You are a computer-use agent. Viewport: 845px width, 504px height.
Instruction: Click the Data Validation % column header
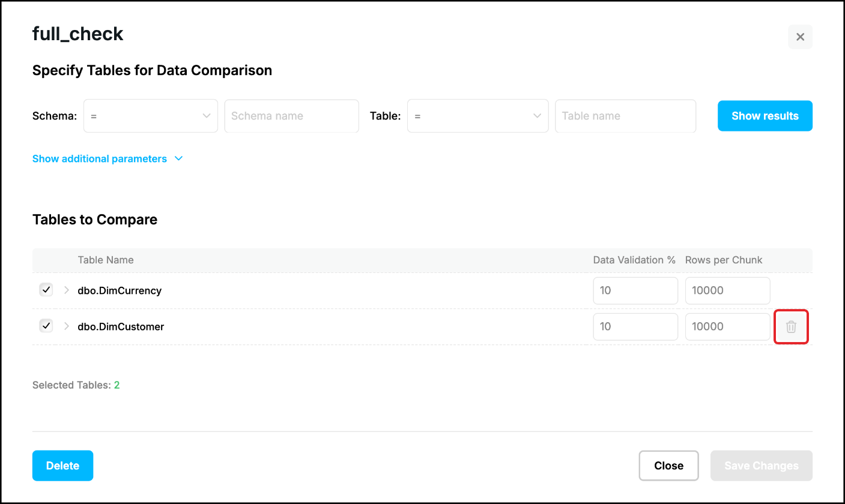pos(634,260)
